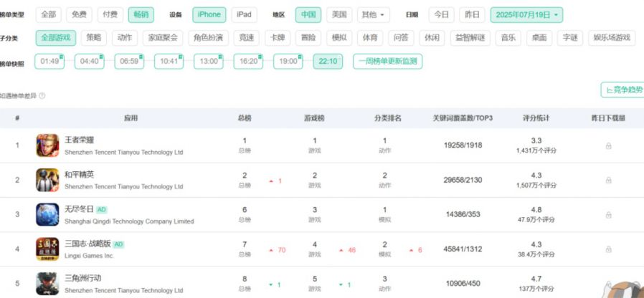Select the 策略 subcategory tab
644x298 pixels.
pos(94,38)
